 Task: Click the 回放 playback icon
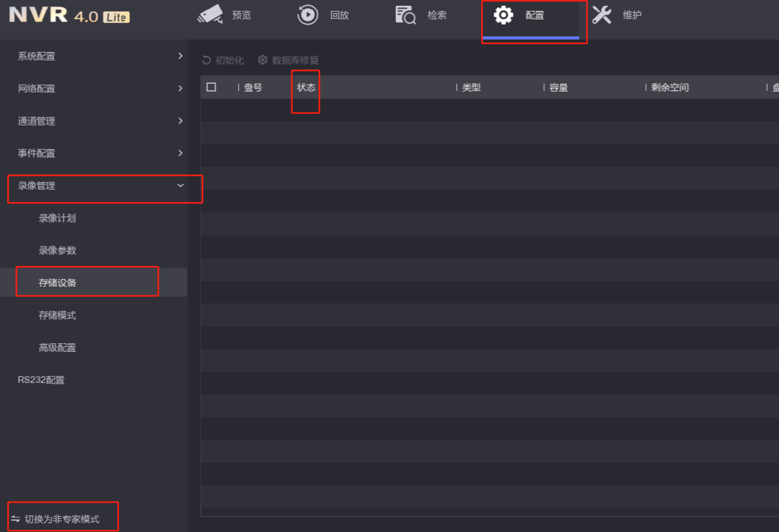tap(308, 14)
